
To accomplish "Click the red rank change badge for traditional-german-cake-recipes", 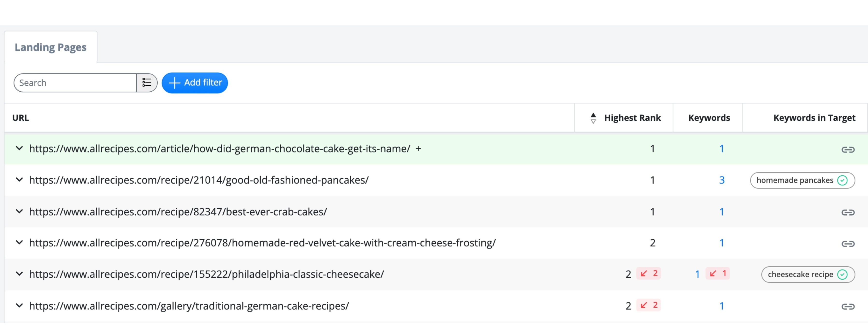I will pos(648,305).
